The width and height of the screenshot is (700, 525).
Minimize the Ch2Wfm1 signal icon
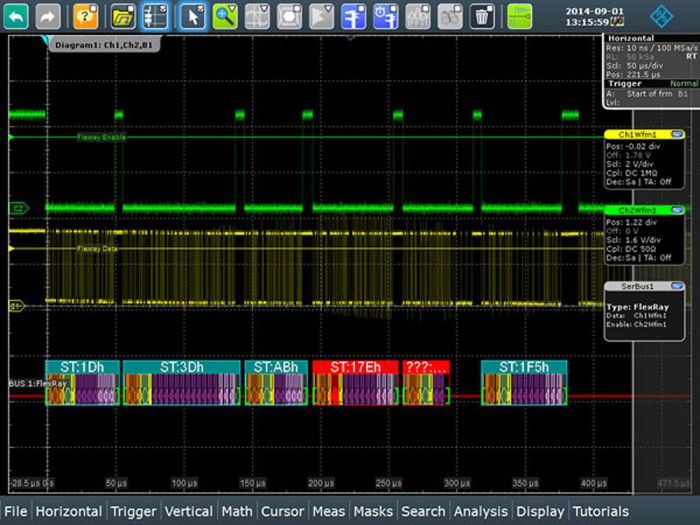click(x=677, y=210)
